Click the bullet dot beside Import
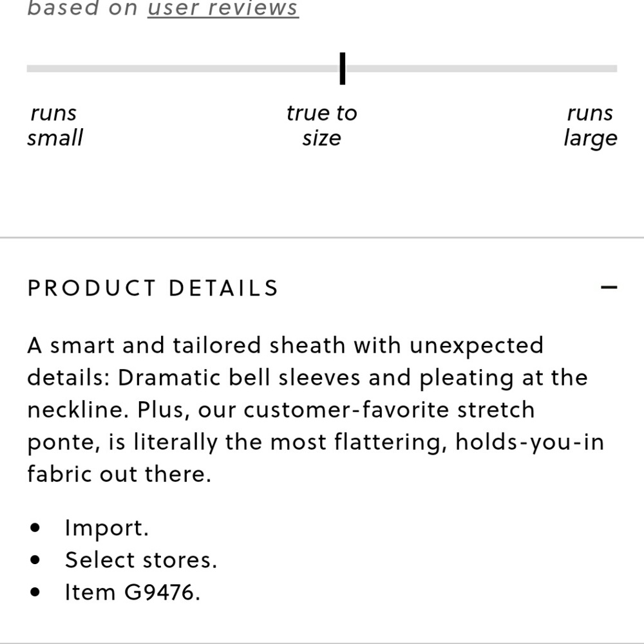This screenshot has height=644, width=644. click(35, 529)
